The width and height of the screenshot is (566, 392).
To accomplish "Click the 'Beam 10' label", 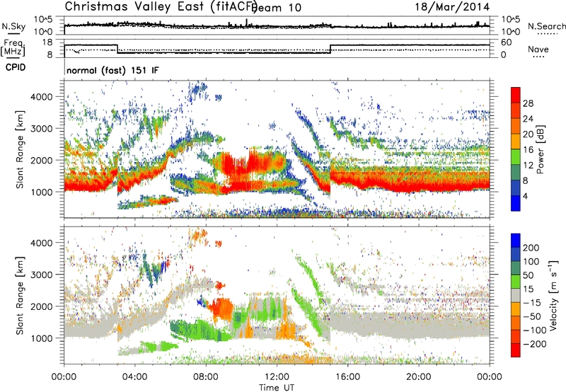I will click(277, 8).
